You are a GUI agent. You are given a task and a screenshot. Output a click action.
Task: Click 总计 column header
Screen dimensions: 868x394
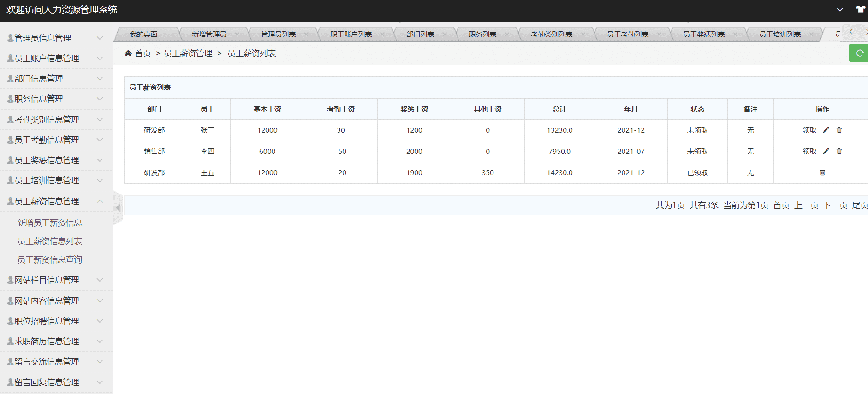tap(559, 109)
